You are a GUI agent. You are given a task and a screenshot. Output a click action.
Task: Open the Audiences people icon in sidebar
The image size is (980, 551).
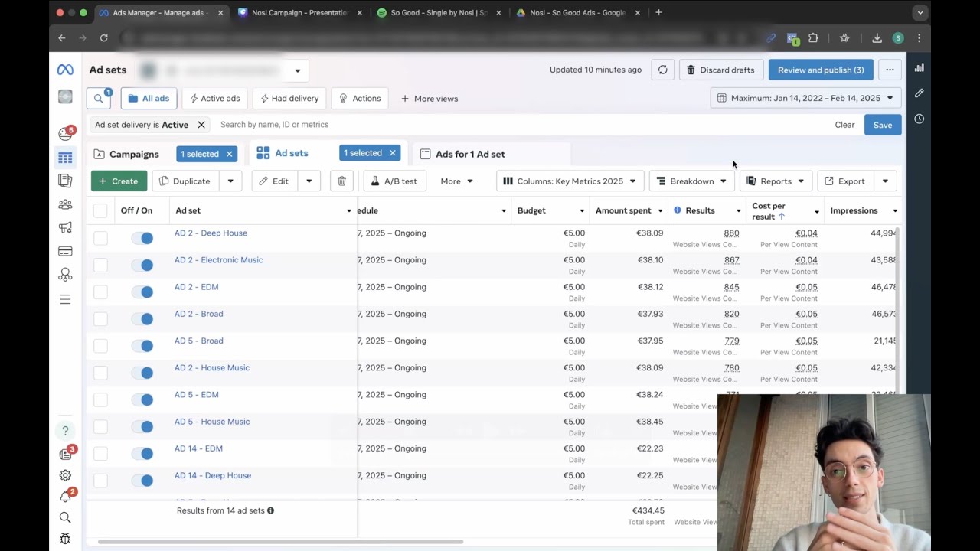(x=65, y=204)
